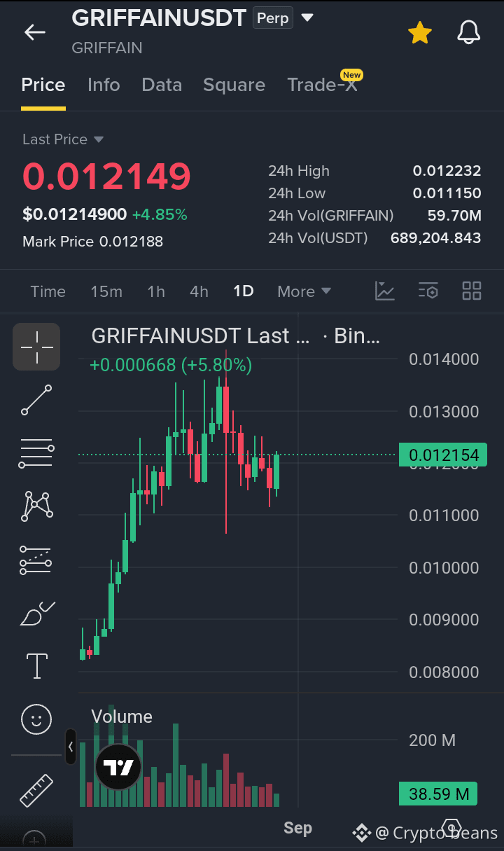Screen dimensions: 504x851
Task: Select the Fibonacci retracement lines tool
Action: click(36, 453)
